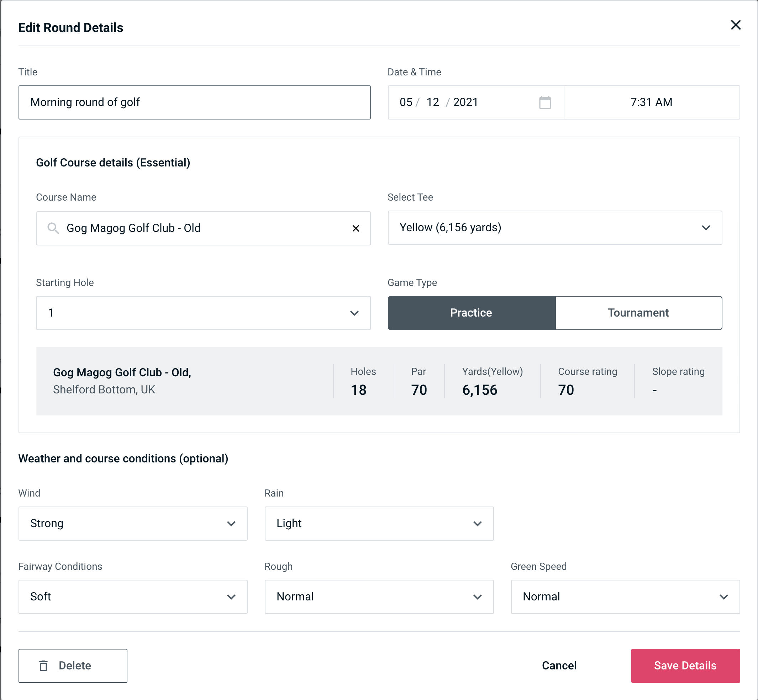Select the Rough condition dropdown
This screenshot has height=700, width=758.
pos(379,596)
